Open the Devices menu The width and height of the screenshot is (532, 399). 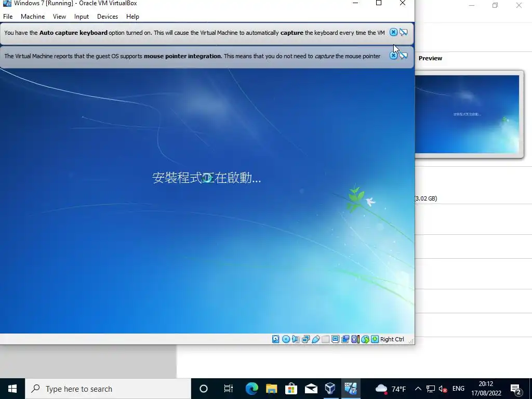[108, 16]
